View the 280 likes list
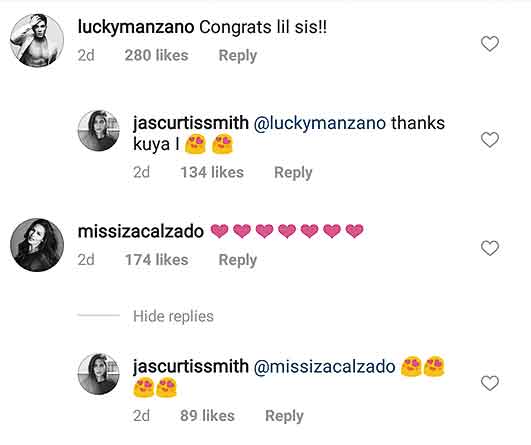Image resolution: width=531 pixels, height=445 pixels. [156, 56]
